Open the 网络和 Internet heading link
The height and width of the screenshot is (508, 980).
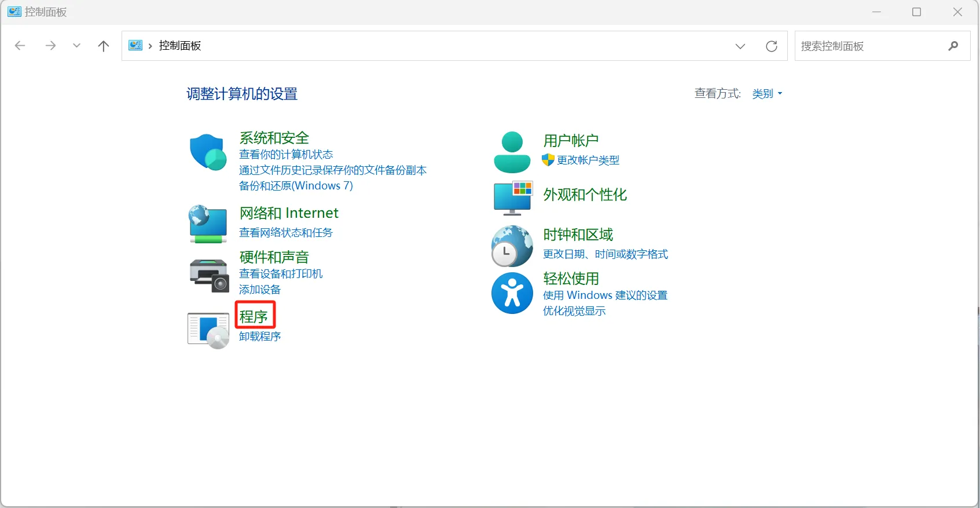coord(289,213)
